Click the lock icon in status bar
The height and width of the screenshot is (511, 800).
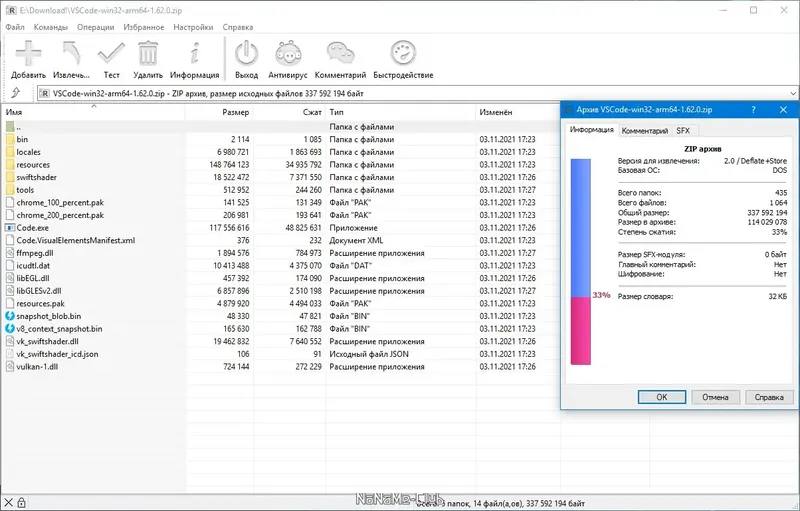pyautogui.click(x=21, y=503)
